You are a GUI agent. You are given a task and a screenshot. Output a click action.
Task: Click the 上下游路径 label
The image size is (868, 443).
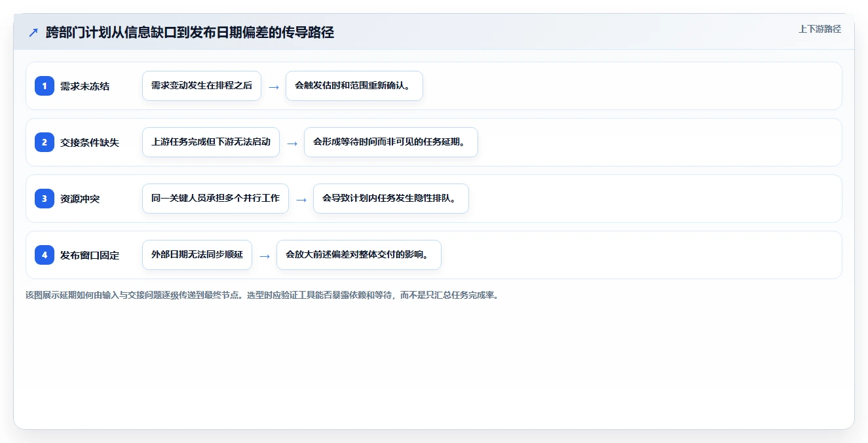tap(820, 29)
